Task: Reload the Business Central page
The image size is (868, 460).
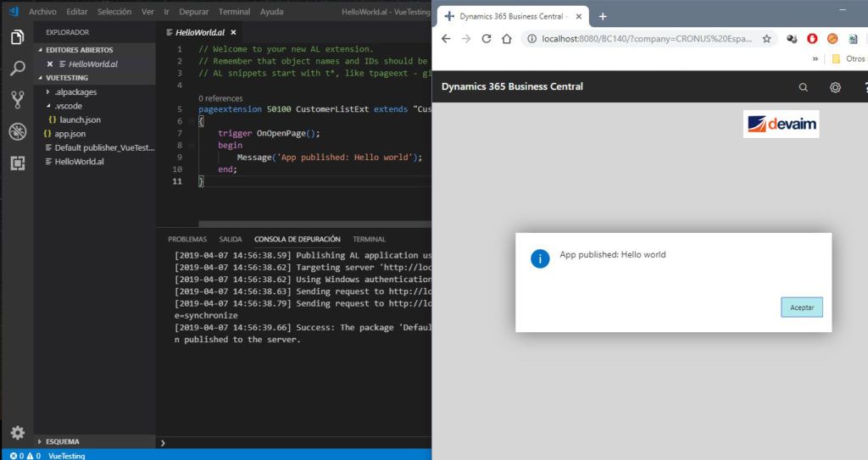Action: [x=487, y=39]
